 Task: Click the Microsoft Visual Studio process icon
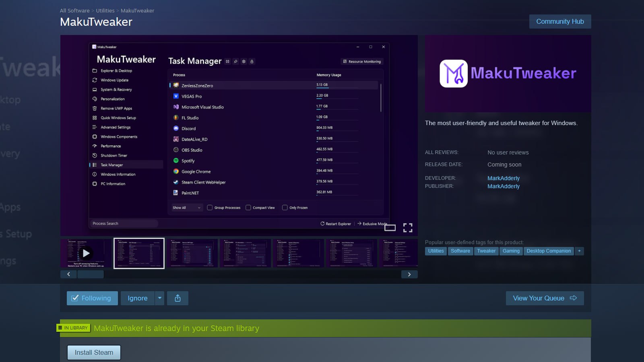coord(176,107)
